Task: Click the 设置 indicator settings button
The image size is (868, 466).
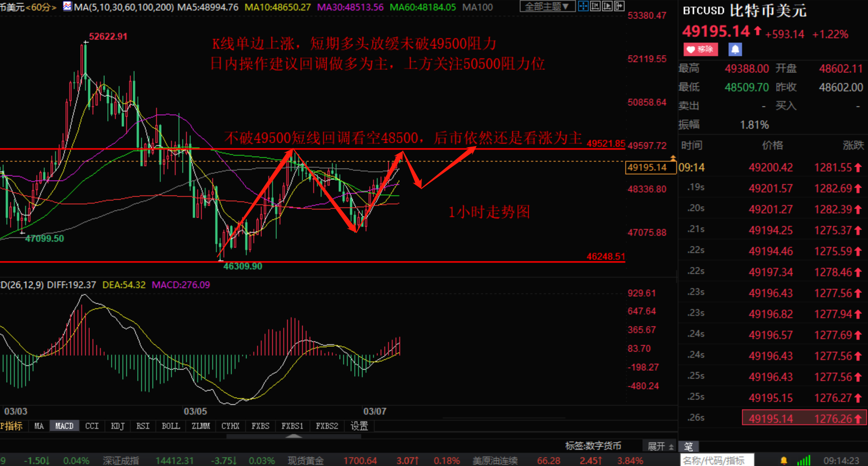Action: pos(359,426)
